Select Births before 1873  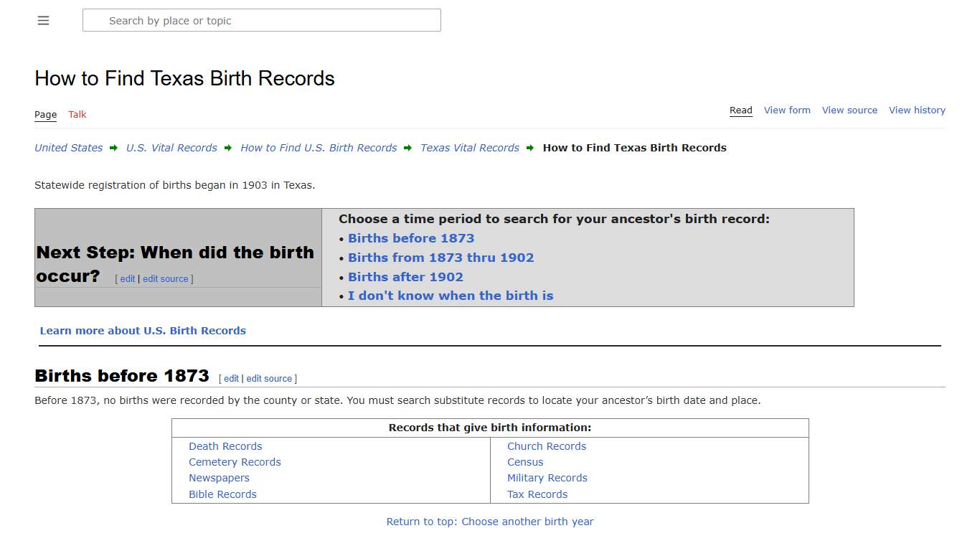(410, 238)
